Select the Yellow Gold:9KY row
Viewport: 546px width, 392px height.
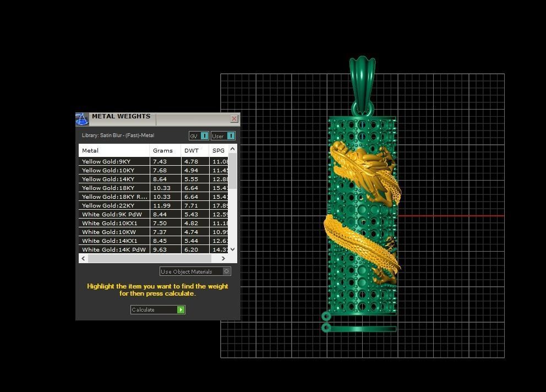tap(154, 161)
